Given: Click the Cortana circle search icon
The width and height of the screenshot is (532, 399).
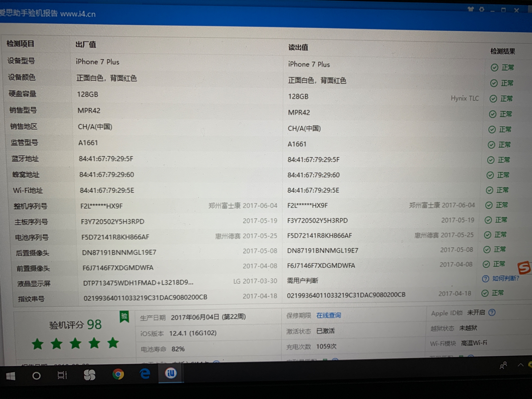Looking at the screenshot, I should tap(37, 376).
